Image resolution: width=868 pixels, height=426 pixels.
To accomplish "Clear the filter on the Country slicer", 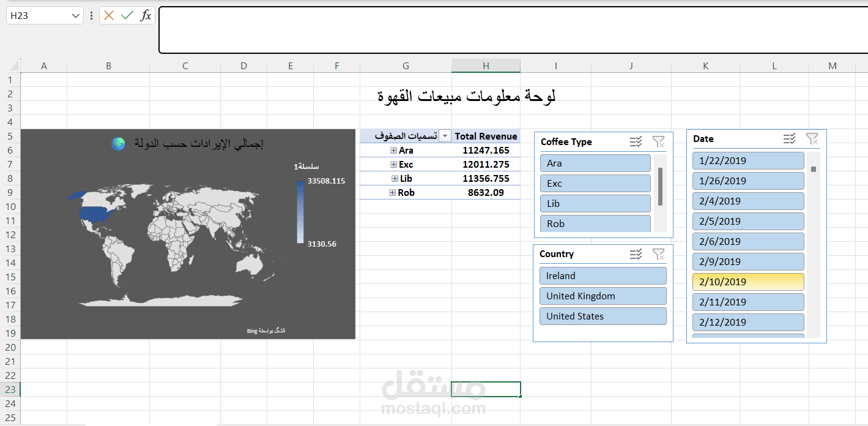I will pyautogui.click(x=659, y=253).
